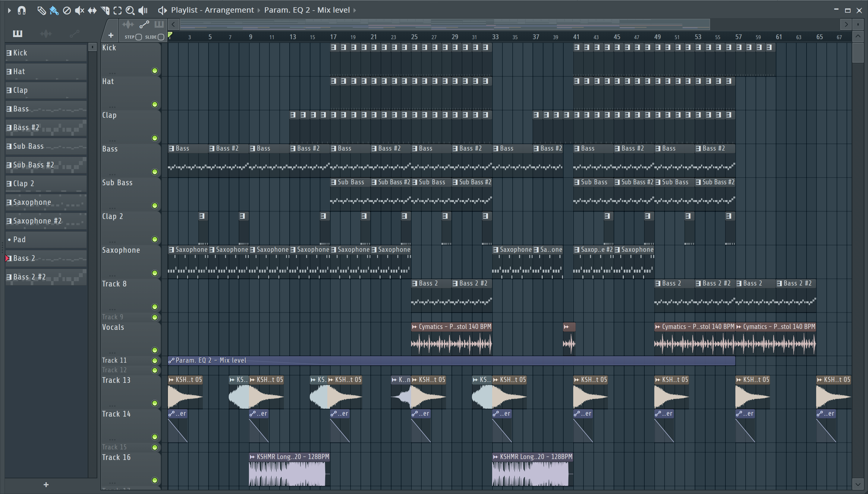Select the Mute tool
The image size is (868, 494).
[80, 11]
